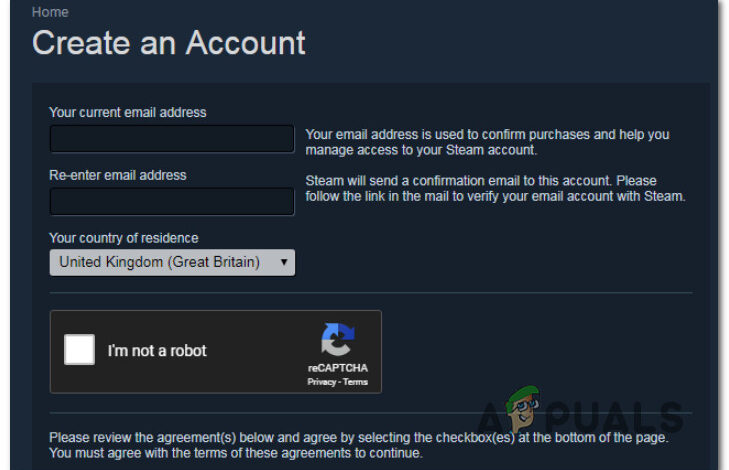Click the 'United Kingdom (Great Britain)' selected value
Screen dimensions: 729x470
pyautogui.click(x=159, y=262)
